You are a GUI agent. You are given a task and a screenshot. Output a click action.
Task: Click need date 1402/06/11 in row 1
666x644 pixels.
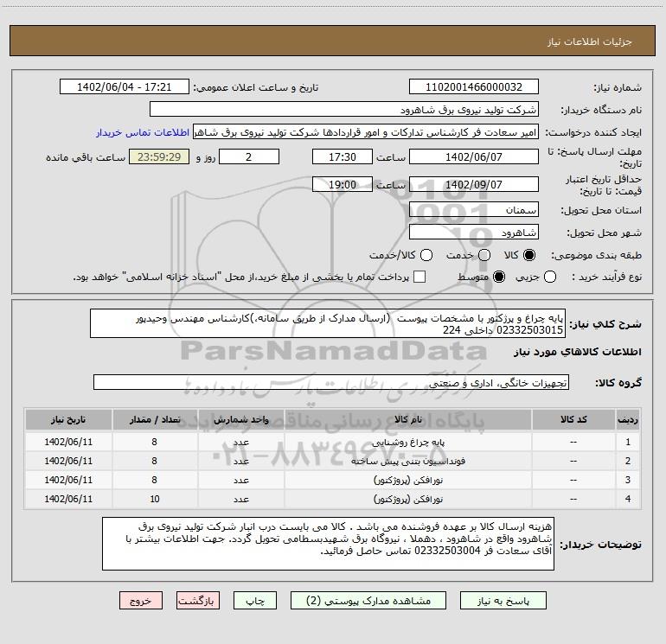pos(68,442)
